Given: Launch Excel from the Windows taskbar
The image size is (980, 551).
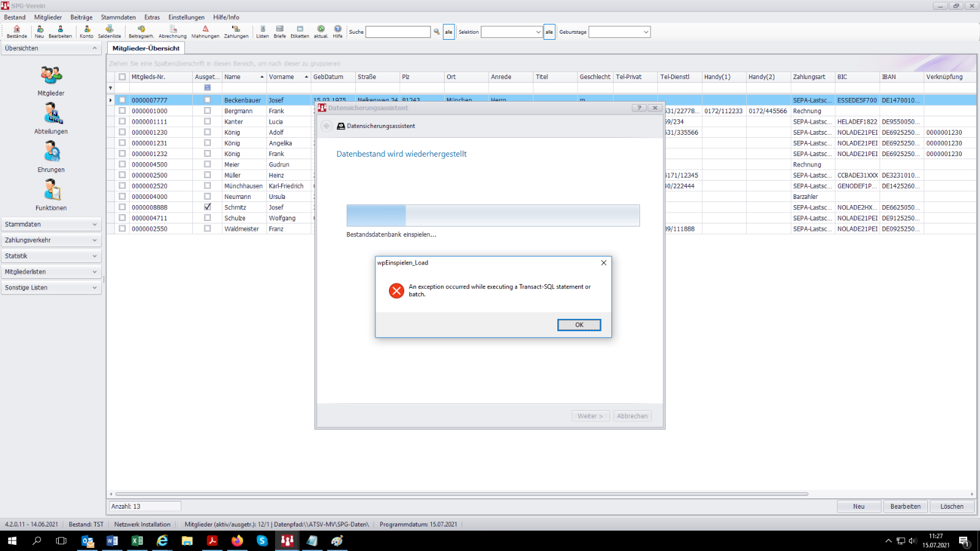Looking at the screenshot, I should [x=137, y=541].
